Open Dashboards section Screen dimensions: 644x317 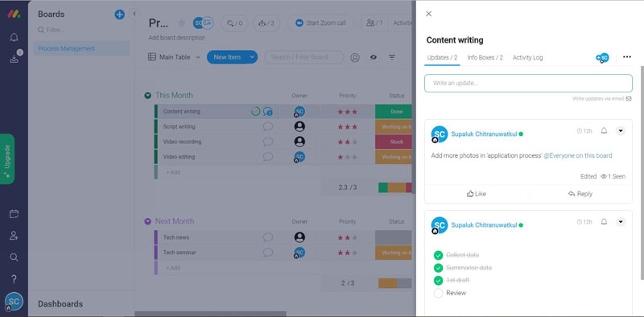pos(60,304)
